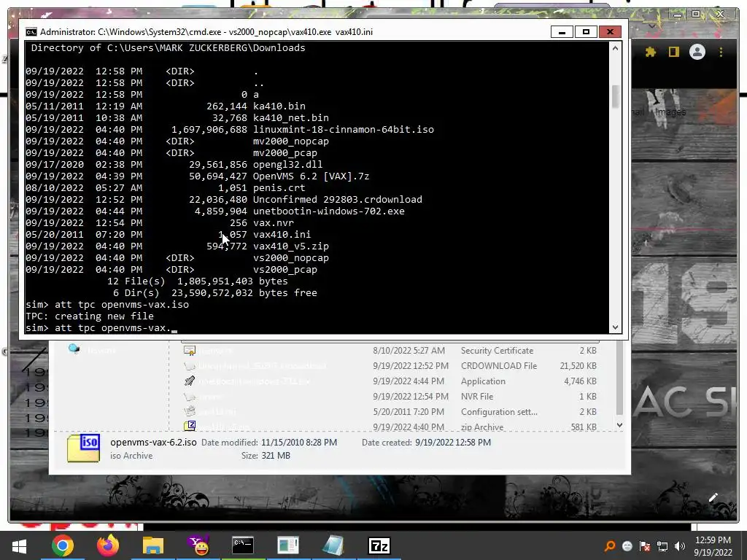
Task: Close the Chrome window behind
Action: [720, 15]
